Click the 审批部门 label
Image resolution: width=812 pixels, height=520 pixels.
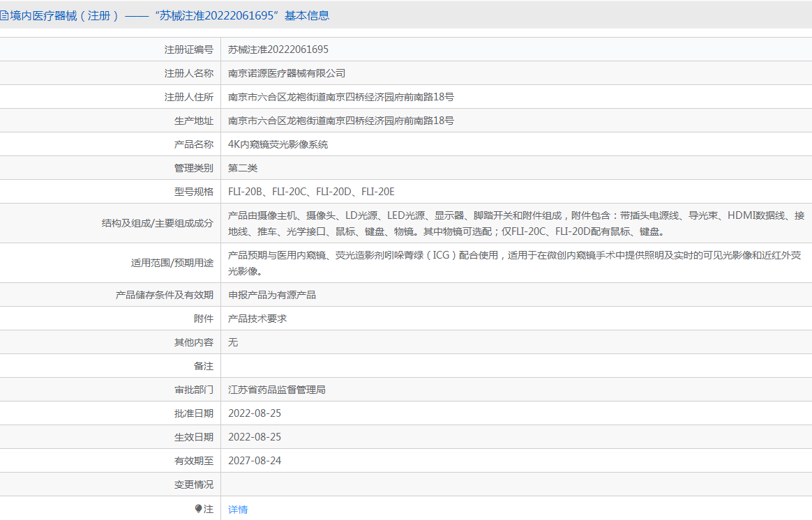pyautogui.click(x=194, y=390)
